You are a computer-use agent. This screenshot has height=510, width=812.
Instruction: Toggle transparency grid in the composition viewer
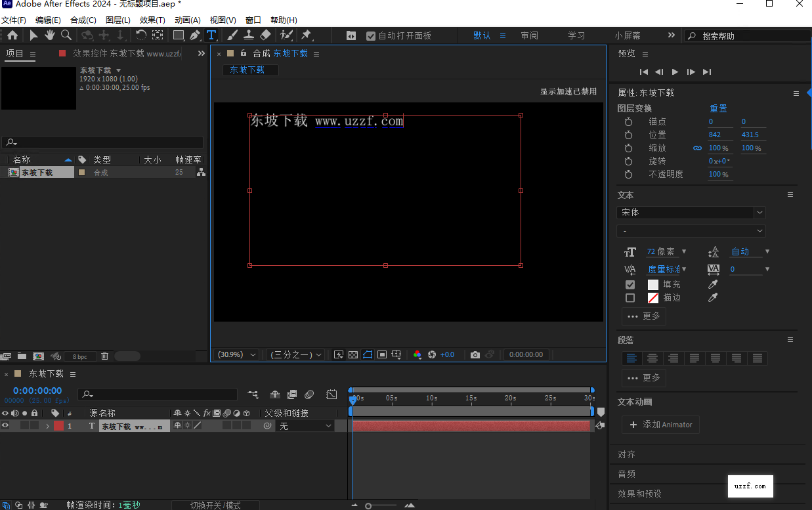(x=353, y=354)
